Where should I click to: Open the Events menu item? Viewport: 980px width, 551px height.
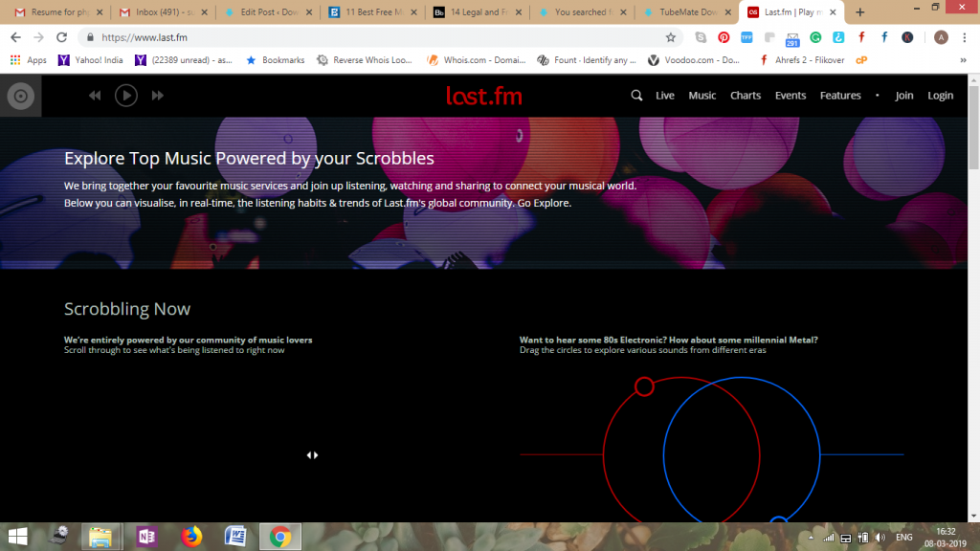pos(790,96)
